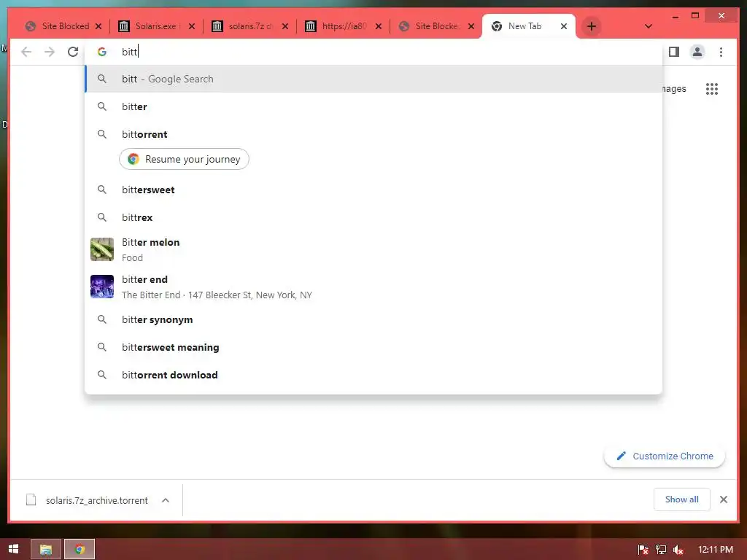Click the security flag tray icon
Viewport: 747px width, 560px height.
pos(643,550)
